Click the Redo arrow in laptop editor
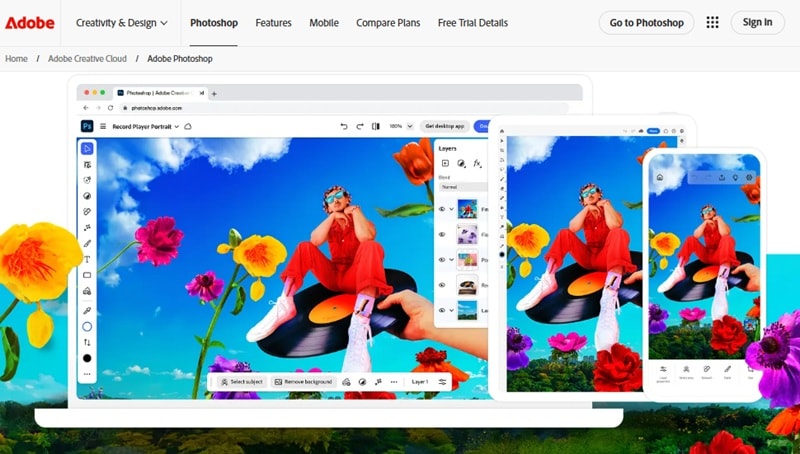 tap(360, 126)
